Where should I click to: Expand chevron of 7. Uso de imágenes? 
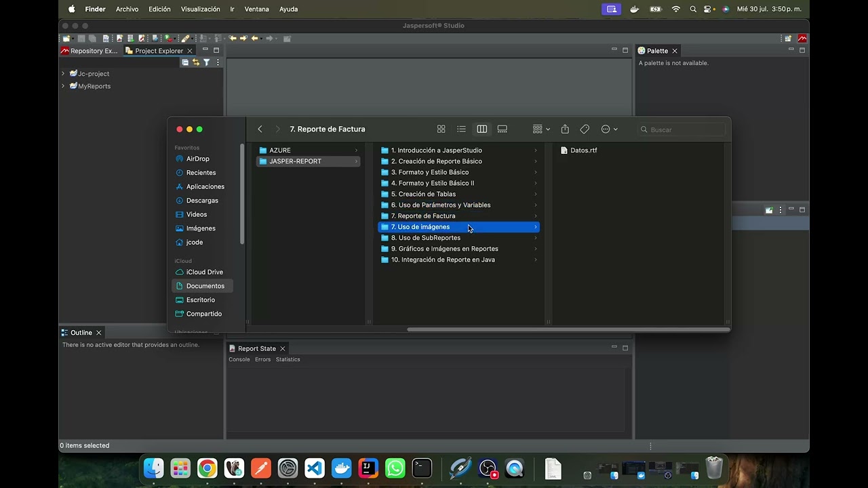coord(535,227)
